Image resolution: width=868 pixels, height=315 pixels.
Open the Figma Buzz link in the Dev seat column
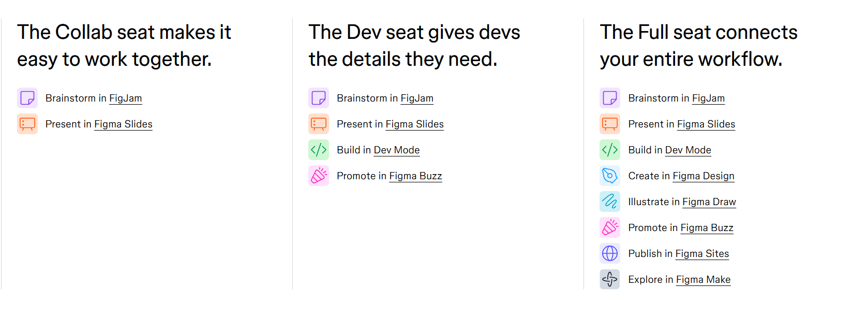point(415,176)
